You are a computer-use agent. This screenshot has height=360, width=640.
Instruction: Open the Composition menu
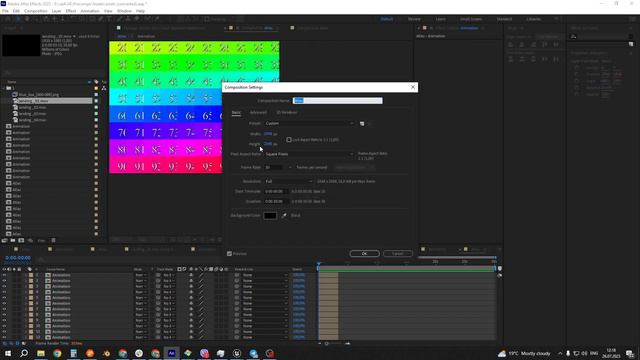pyautogui.click(x=36, y=11)
